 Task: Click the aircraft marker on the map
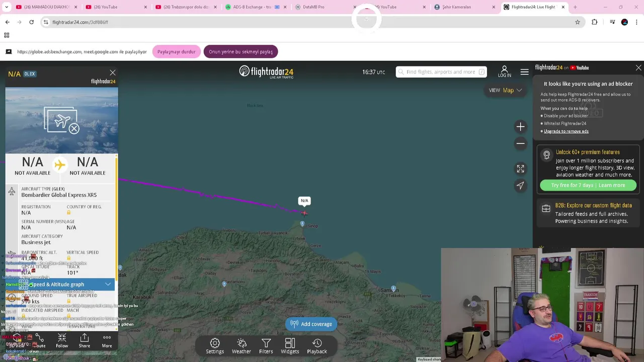click(x=304, y=213)
